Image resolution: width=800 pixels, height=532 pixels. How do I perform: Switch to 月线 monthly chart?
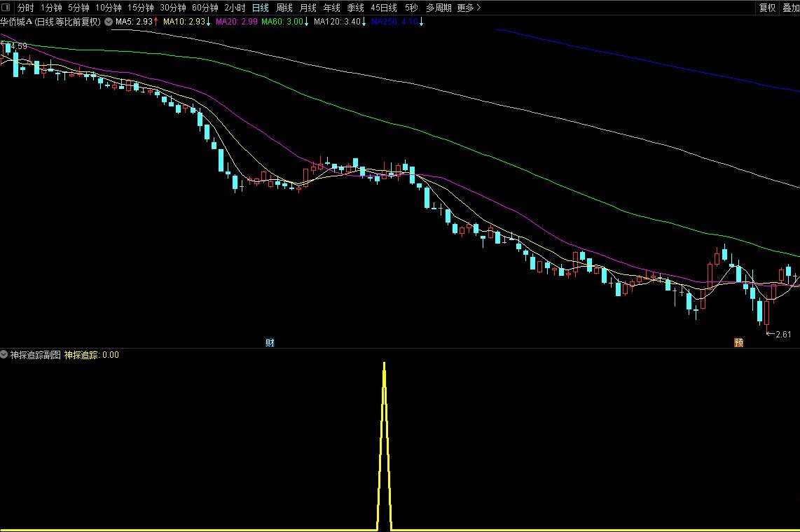click(x=308, y=8)
